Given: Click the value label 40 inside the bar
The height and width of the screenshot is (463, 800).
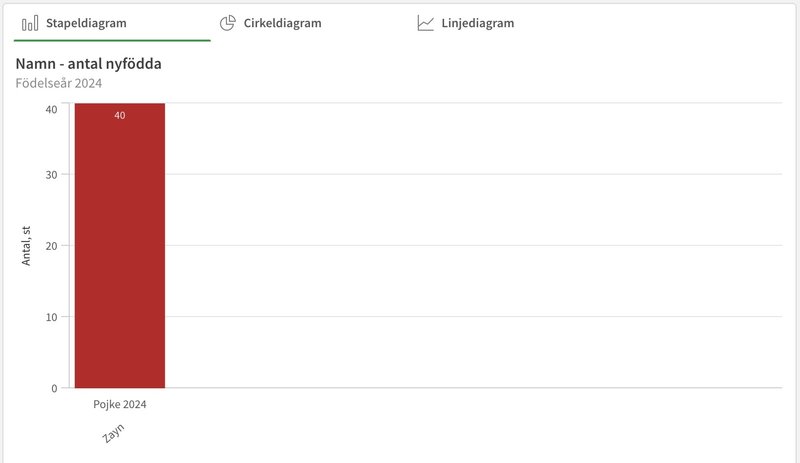Looking at the screenshot, I should coord(119,115).
